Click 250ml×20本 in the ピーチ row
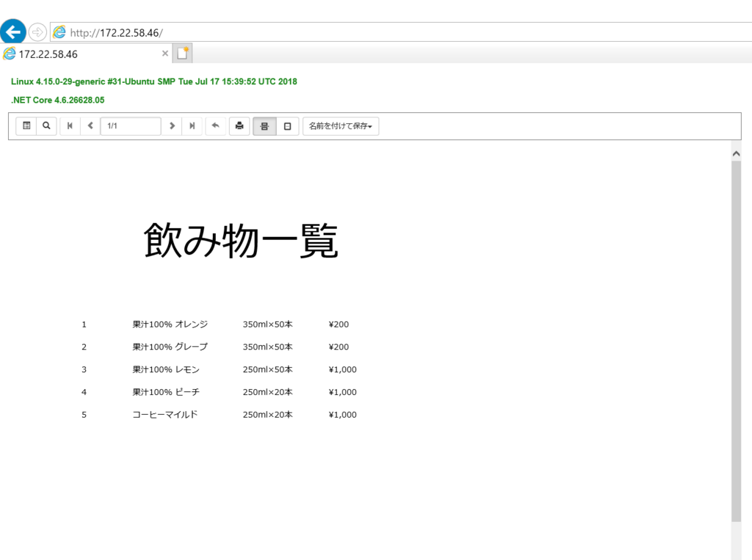This screenshot has width=752, height=560. (x=267, y=392)
